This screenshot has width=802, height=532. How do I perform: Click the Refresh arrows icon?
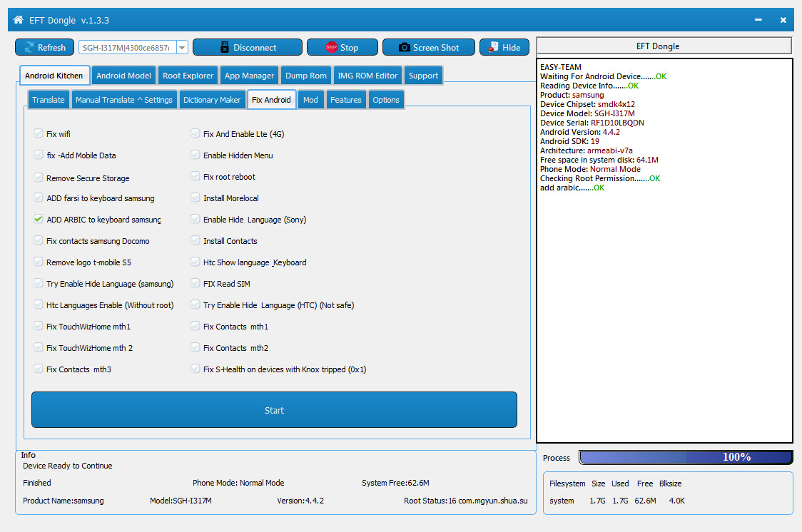pos(29,47)
